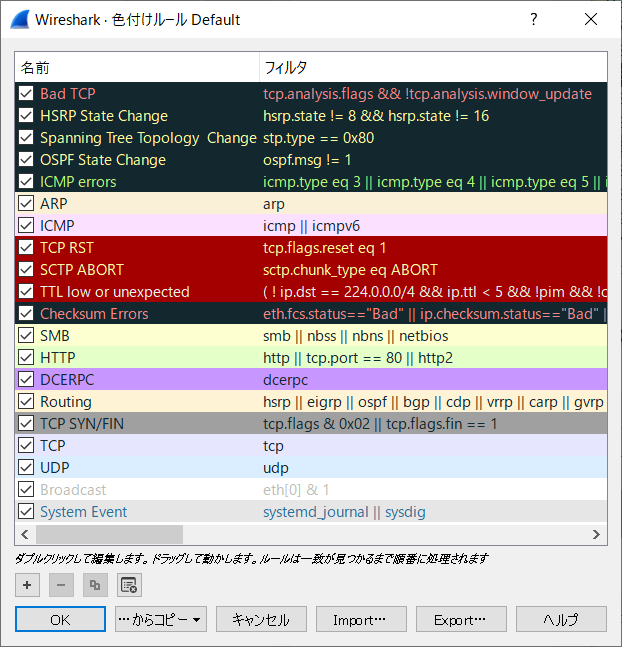This screenshot has height=647, width=622.
Task: Uncheck the TTL low or unexpected checkbox
Action: tap(26, 291)
